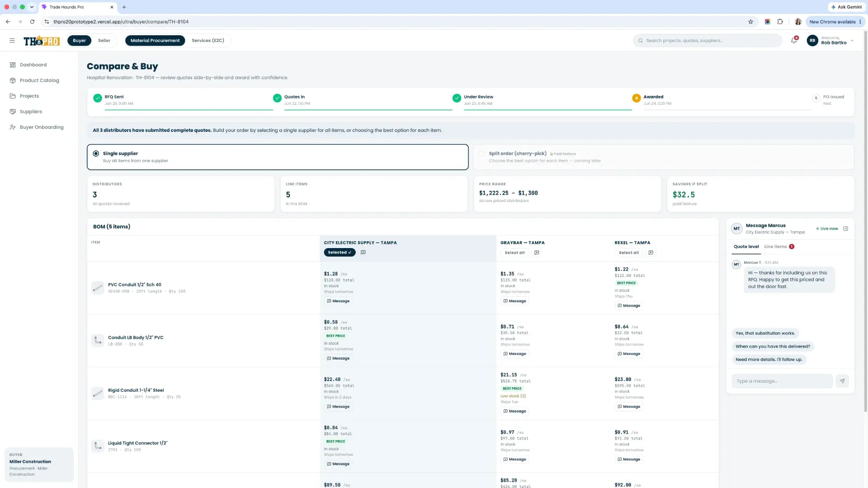Image resolution: width=868 pixels, height=488 pixels.
Task: Reload the page
Action: [32, 22]
